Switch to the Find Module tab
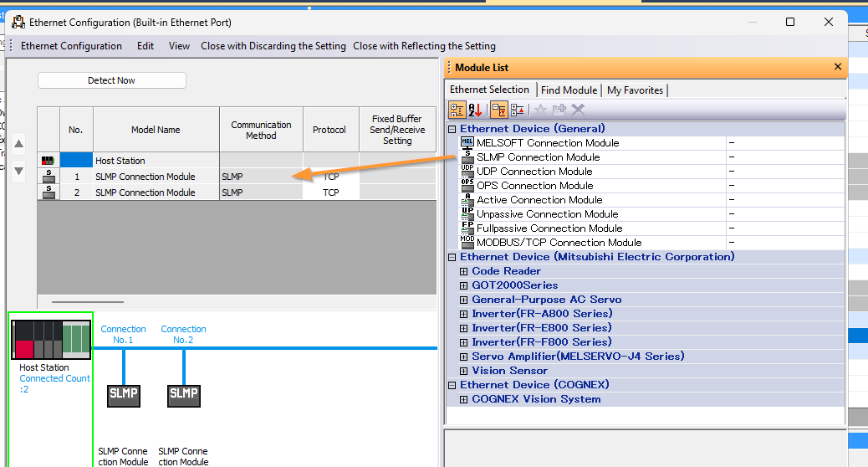This screenshot has width=868, height=467. tap(569, 90)
